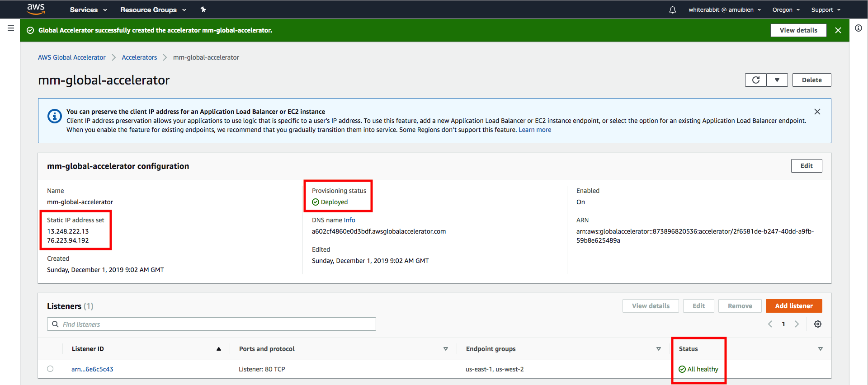The height and width of the screenshot is (385, 868).
Task: Open the hamburger side navigation menu
Action: pos(11,28)
